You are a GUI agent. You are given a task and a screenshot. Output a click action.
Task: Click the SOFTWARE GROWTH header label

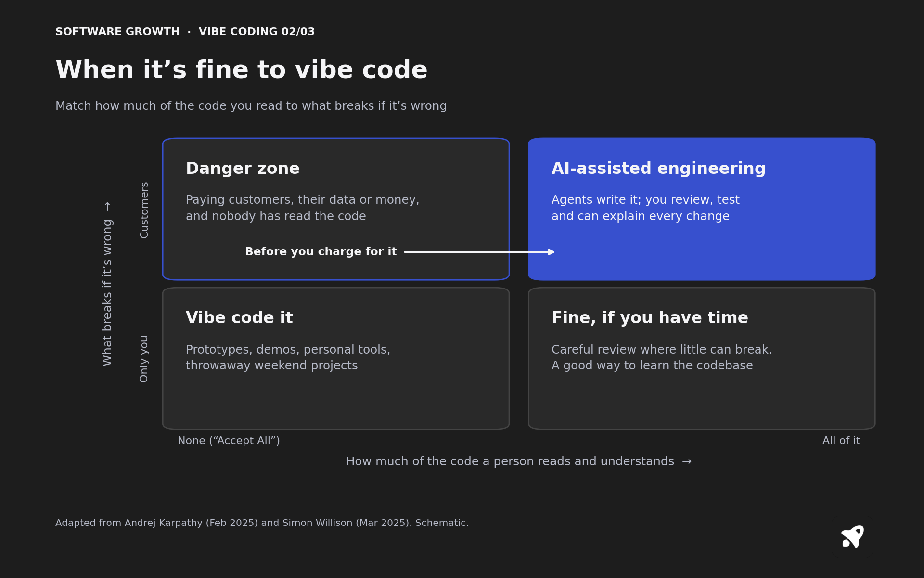(117, 32)
